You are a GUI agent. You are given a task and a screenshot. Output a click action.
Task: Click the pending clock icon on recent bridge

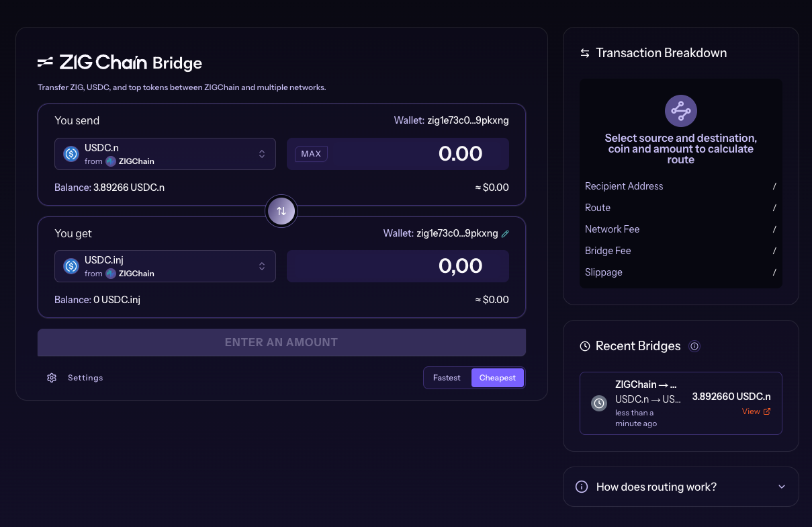599,403
